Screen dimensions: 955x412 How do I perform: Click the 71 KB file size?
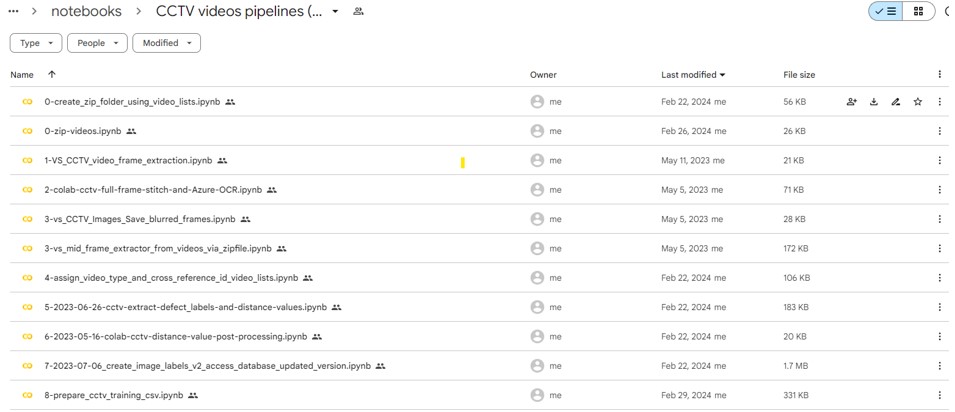point(794,190)
